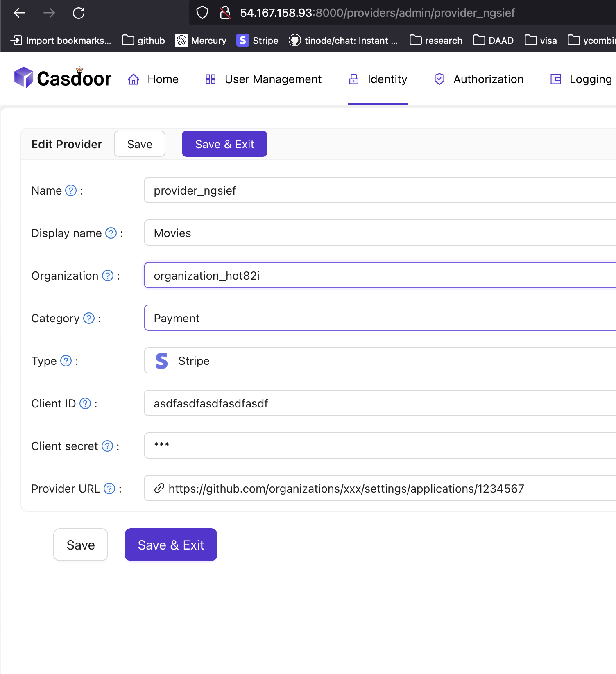Open the DAAD bookmarks folder
This screenshot has height=674, width=616.
pos(493,41)
